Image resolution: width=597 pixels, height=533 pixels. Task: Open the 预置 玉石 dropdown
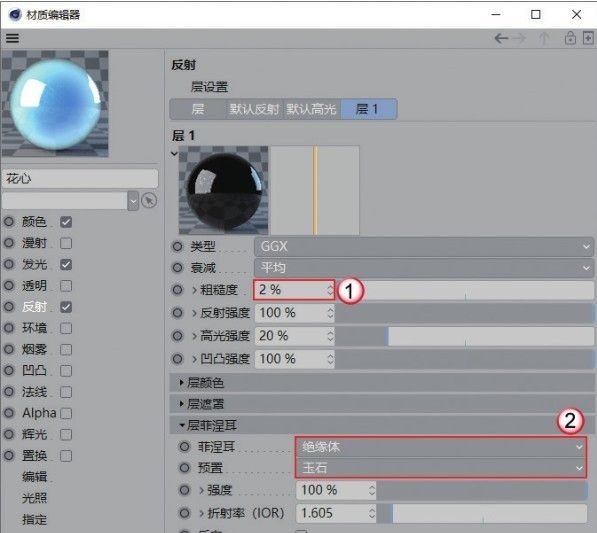tap(441, 468)
